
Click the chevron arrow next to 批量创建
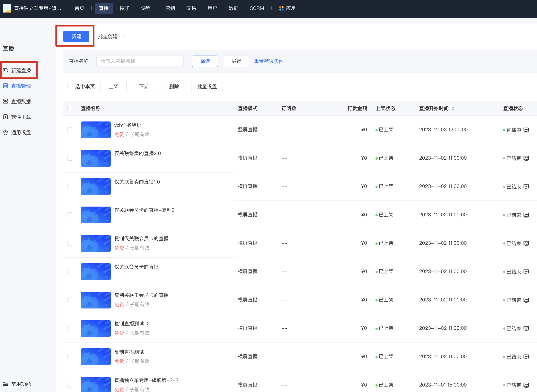[124, 36]
